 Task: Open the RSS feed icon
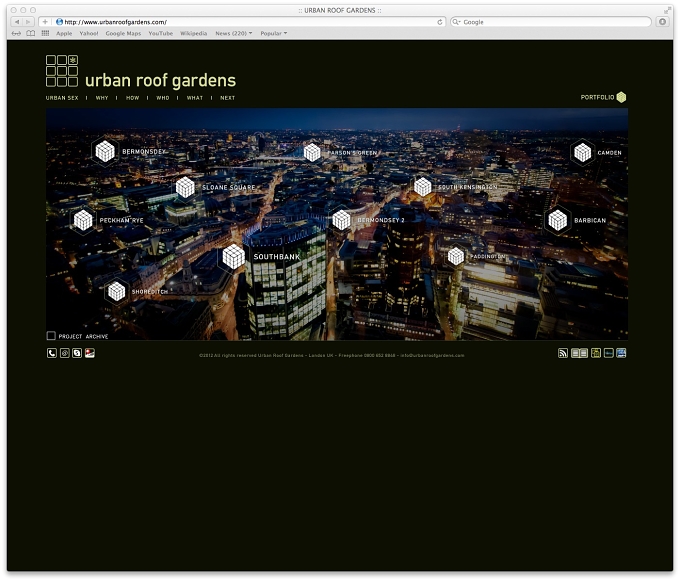point(562,353)
